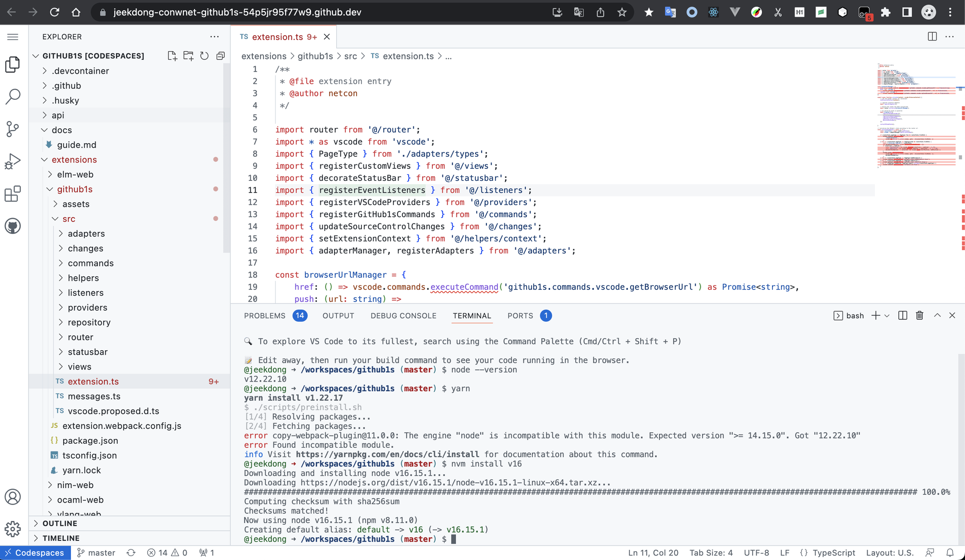Switch to the DEBUG CONSOLE tab
965x560 pixels.
403,315
